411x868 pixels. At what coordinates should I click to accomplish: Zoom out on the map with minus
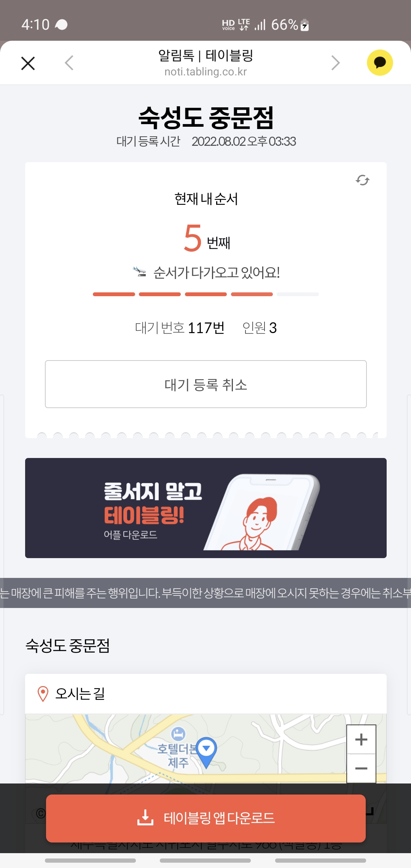(361, 768)
